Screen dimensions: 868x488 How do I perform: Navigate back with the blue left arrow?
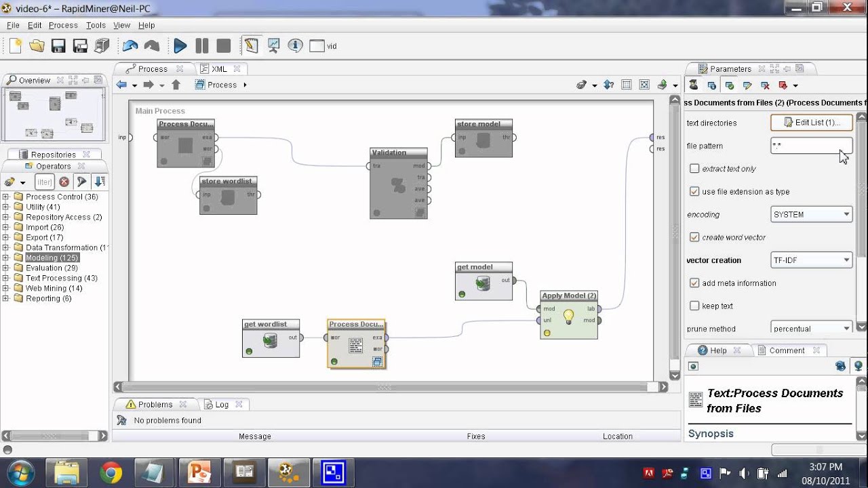[121, 85]
